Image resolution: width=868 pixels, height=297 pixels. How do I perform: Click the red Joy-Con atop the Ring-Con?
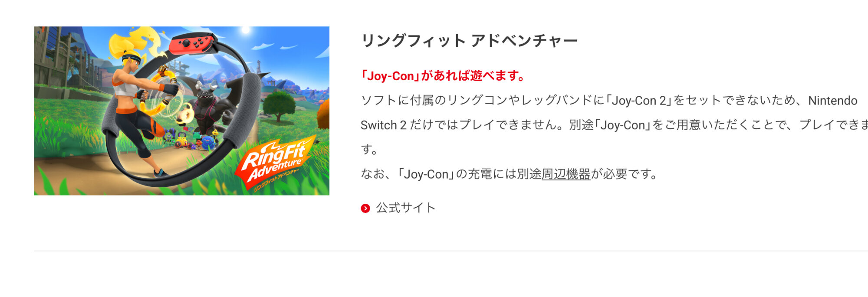pyautogui.click(x=192, y=44)
